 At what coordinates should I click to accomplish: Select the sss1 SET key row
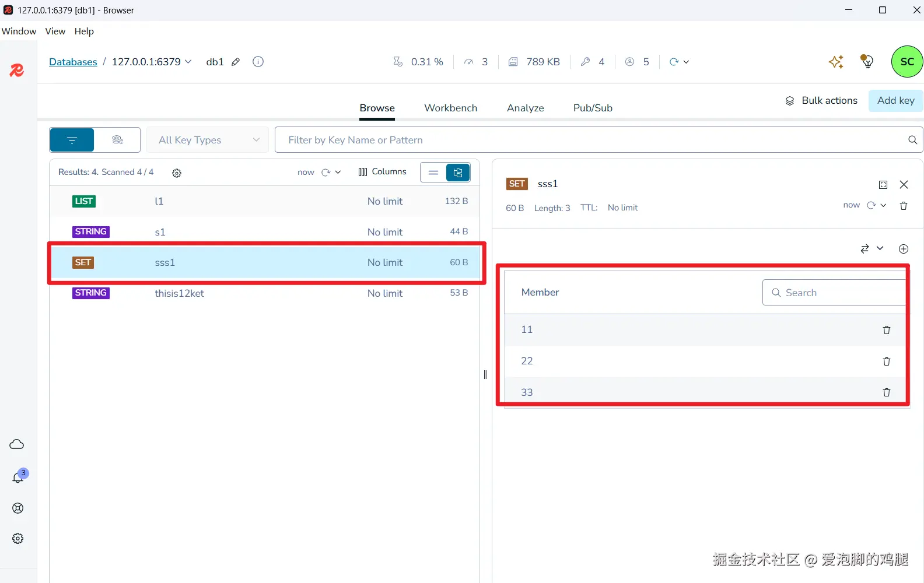[264, 262]
